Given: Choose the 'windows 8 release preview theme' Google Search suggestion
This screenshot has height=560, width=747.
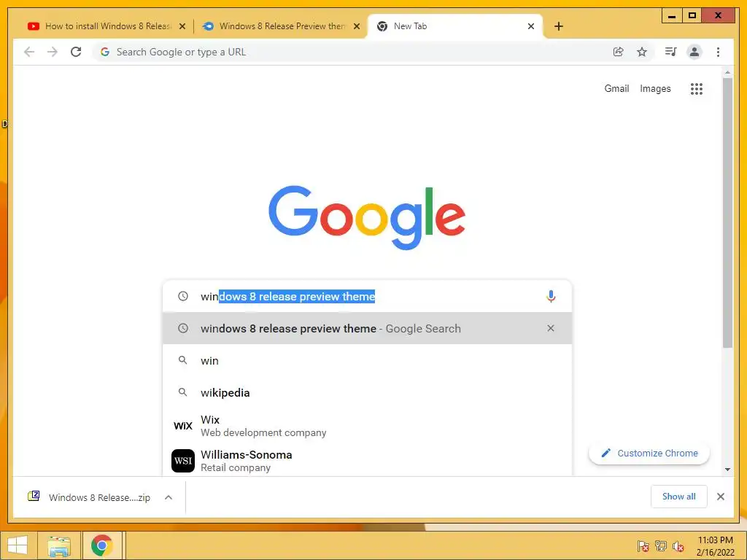Looking at the screenshot, I should click(367, 328).
